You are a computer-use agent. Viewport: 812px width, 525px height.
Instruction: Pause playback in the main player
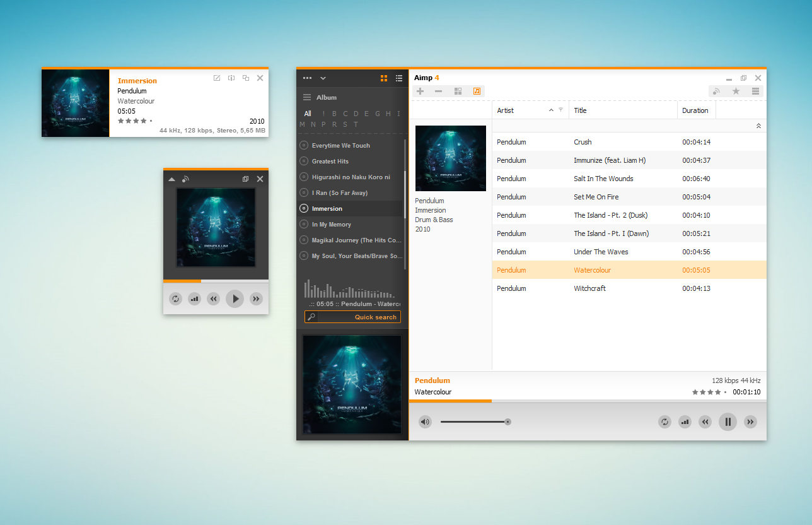coord(728,422)
